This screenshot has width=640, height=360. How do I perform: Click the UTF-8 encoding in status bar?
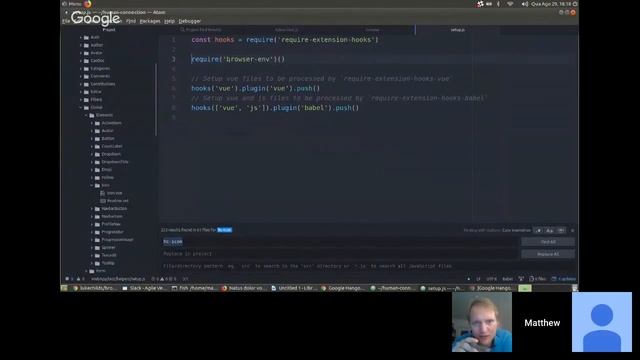coord(491,279)
